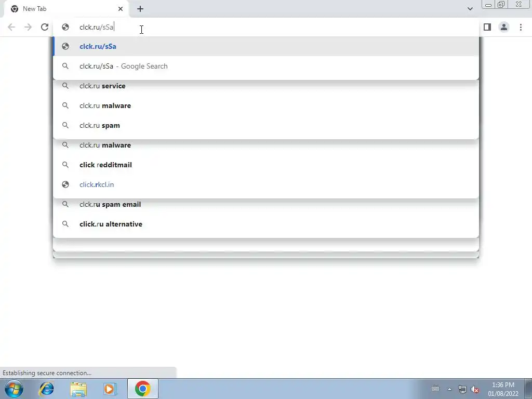Open Windows Media Player from taskbar

(x=110, y=389)
